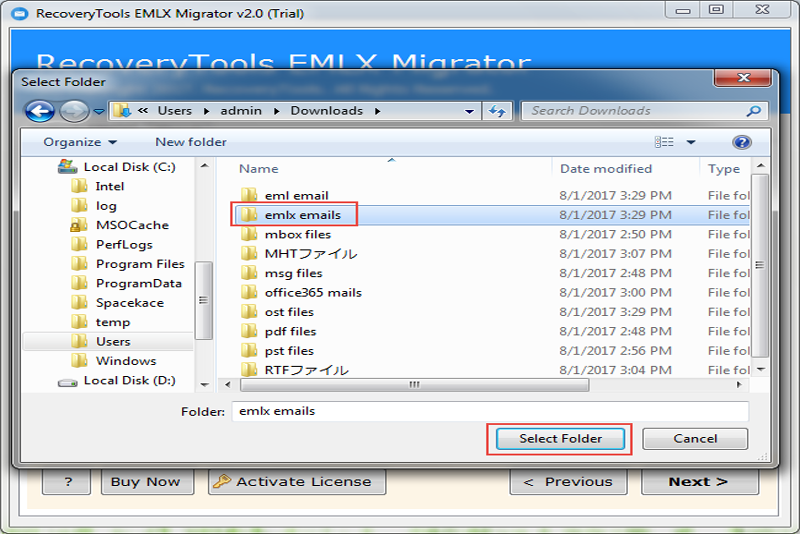Image resolution: width=800 pixels, height=534 pixels.
Task: Click Downloads in the address breadcrumb
Action: click(327, 111)
